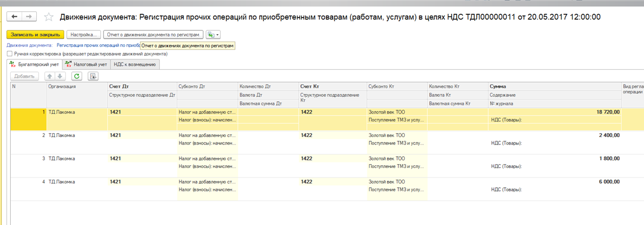Open the green icon dropdown next to report button
The width and height of the screenshot is (644, 225).
click(213, 35)
